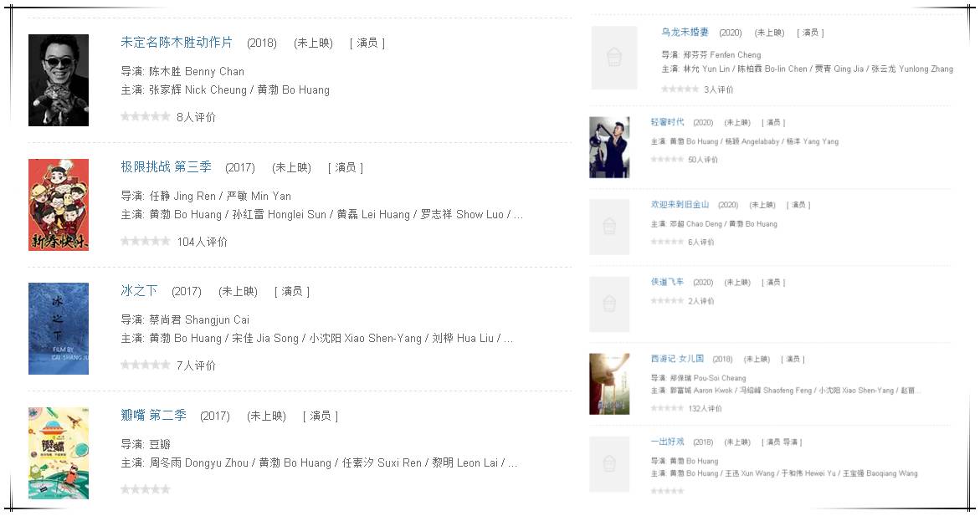Open the 西游记 女儿国 title link
This screenshot has height=516, width=980.
[678, 359]
